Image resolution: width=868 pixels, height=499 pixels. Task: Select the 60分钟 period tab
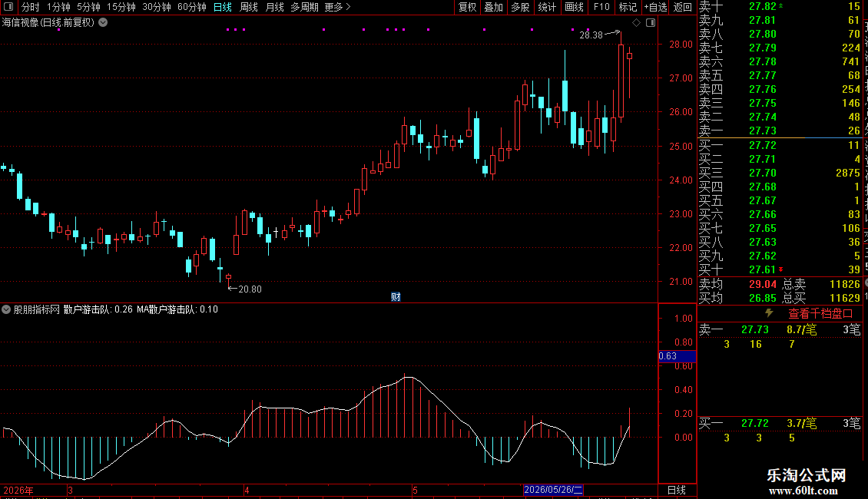pyautogui.click(x=191, y=7)
